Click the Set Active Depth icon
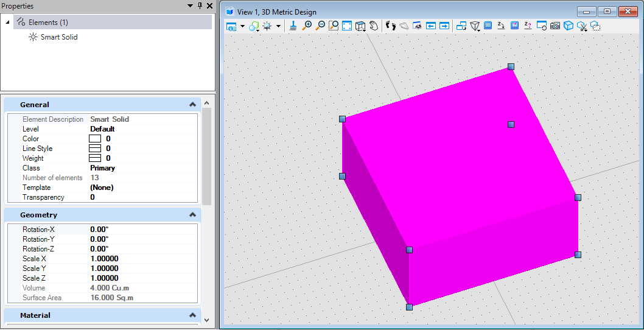Viewport: 644px width, 330px height. coord(501,26)
